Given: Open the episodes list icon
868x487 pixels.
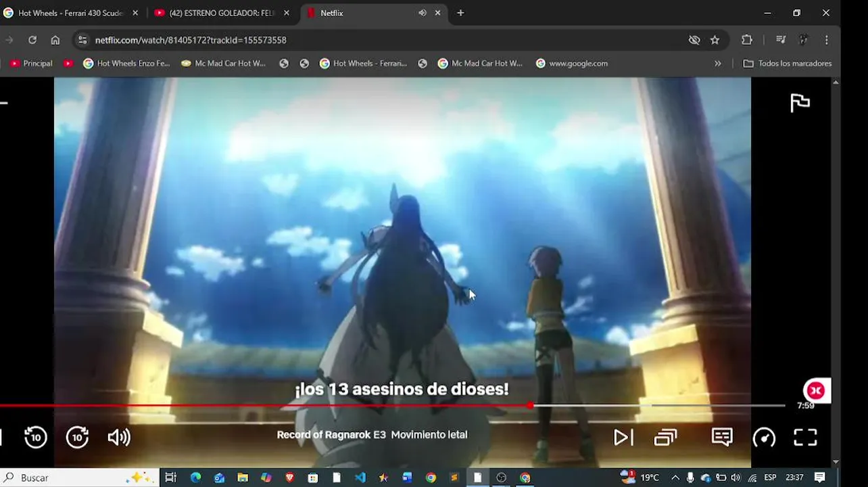Looking at the screenshot, I should point(666,438).
